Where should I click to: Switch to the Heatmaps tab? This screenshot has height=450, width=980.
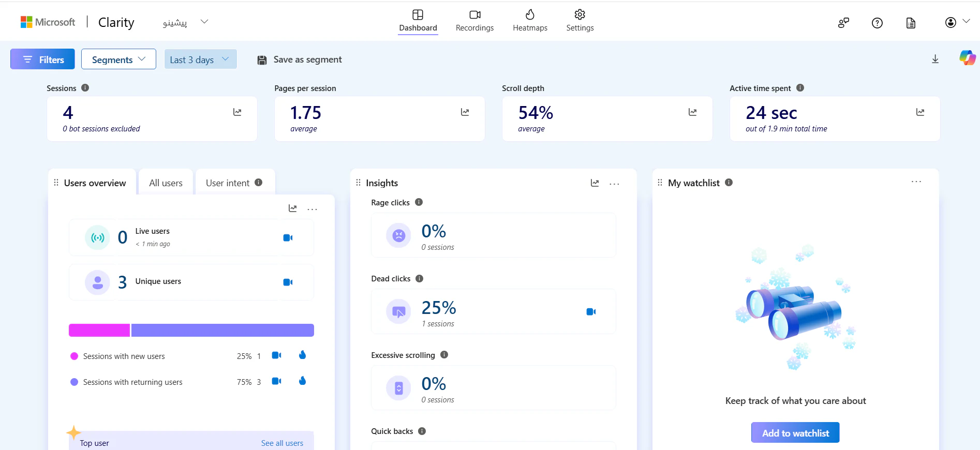pos(530,21)
